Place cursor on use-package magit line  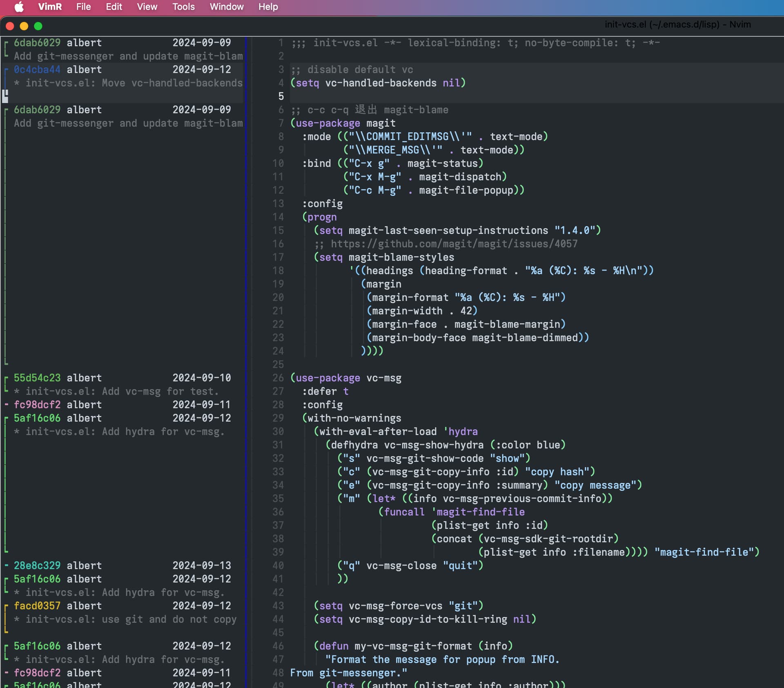coord(343,123)
